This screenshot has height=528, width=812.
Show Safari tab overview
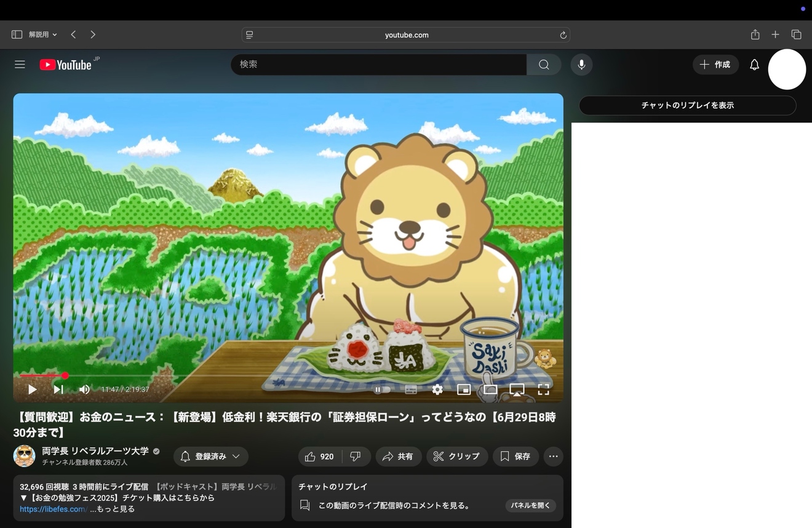(796, 35)
